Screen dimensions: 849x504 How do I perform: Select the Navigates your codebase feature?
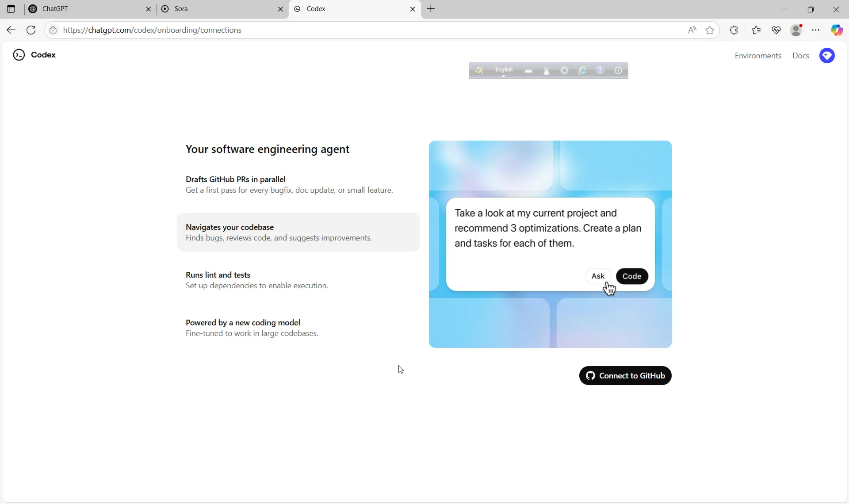[298, 233]
